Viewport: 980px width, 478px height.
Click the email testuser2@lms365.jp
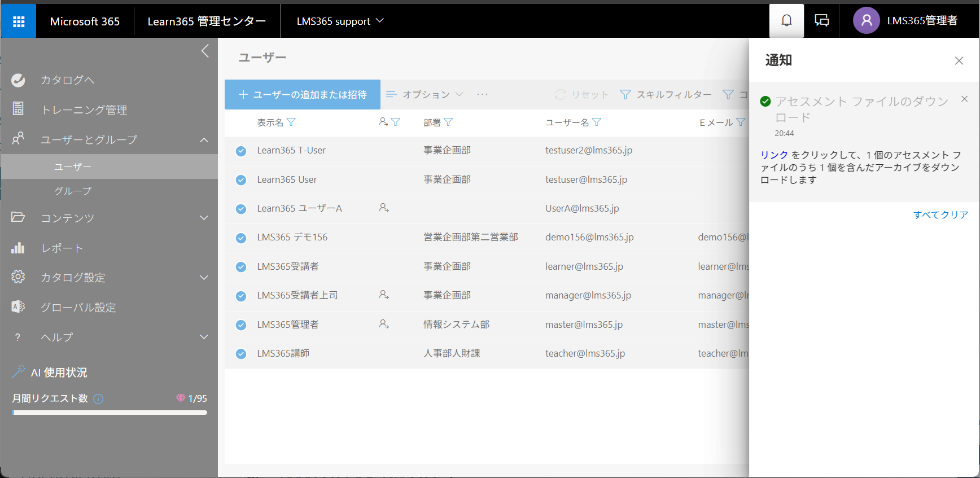tap(589, 150)
